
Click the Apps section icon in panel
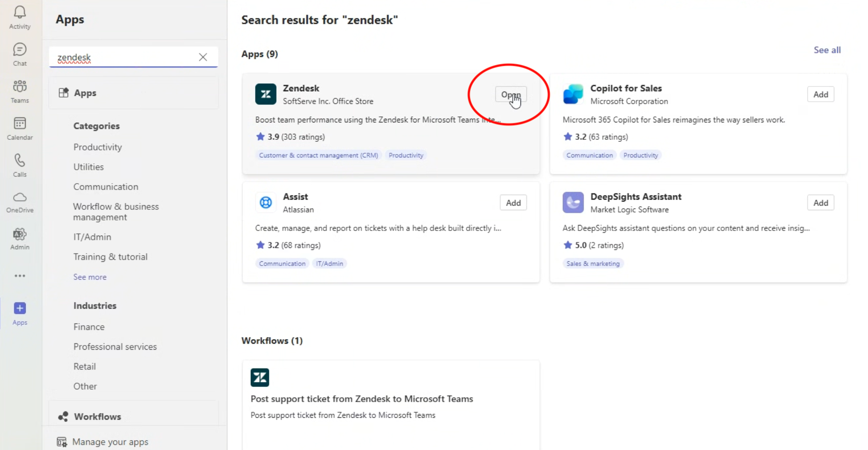coord(64,92)
